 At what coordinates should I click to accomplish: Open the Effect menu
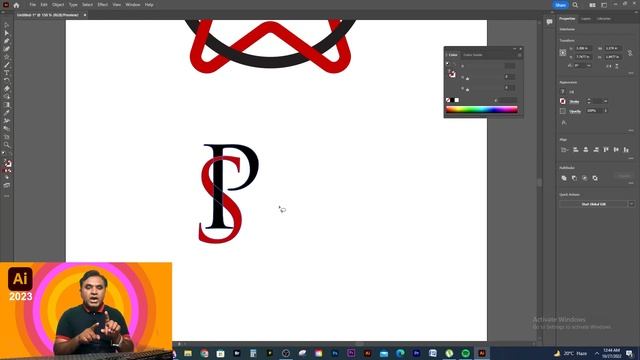102,5
